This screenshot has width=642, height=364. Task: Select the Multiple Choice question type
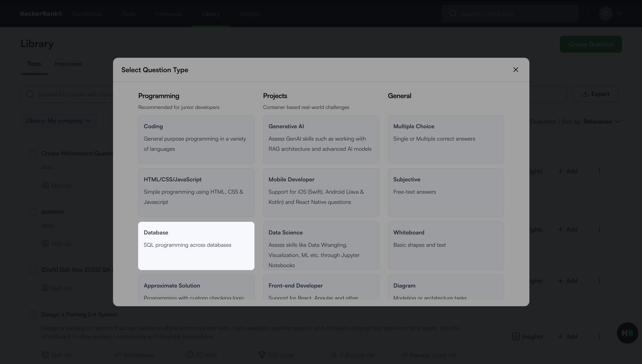coord(445,139)
